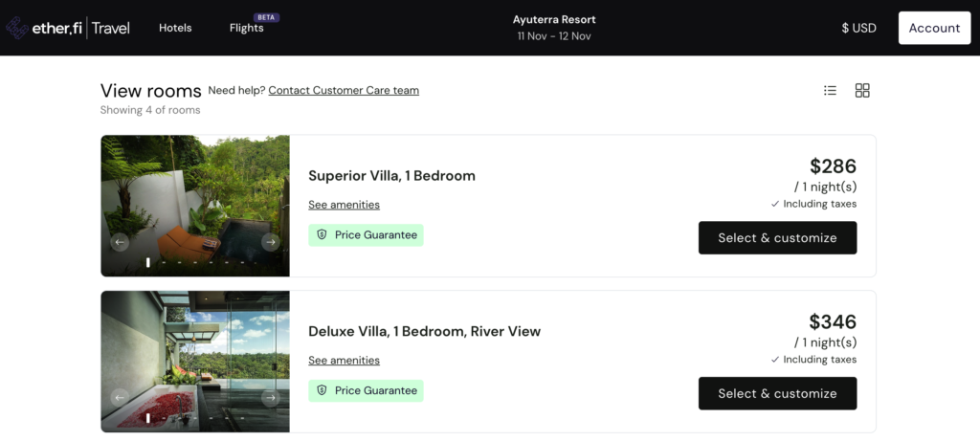Open the Flights beta tab
Viewport: 980px width, 441px height.
(x=246, y=28)
